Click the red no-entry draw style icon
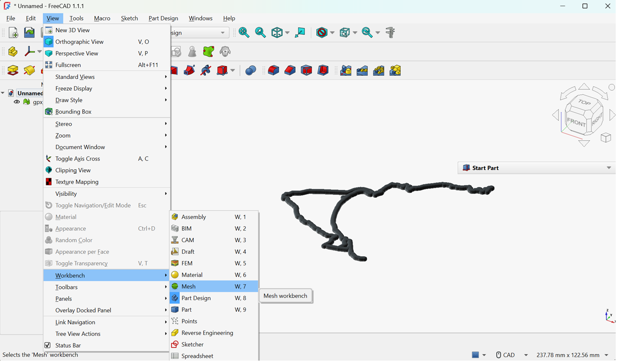This screenshot has height=364, width=622. pyautogui.click(x=322, y=33)
